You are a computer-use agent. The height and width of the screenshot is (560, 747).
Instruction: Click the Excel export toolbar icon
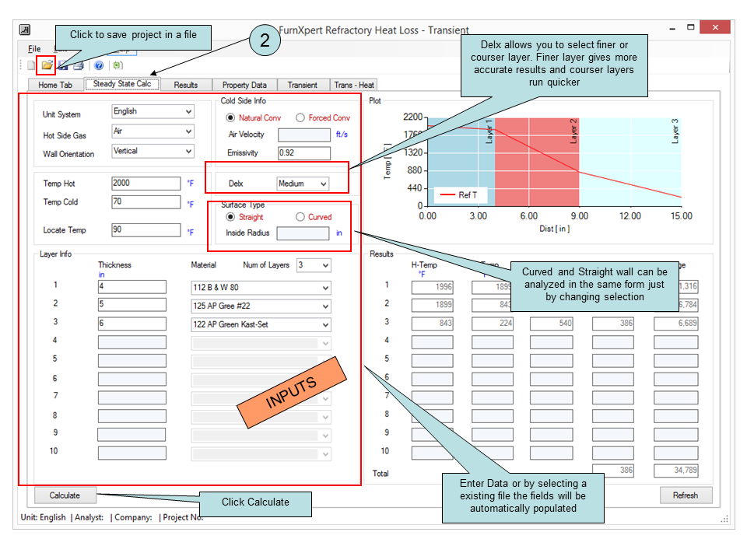[x=117, y=65]
